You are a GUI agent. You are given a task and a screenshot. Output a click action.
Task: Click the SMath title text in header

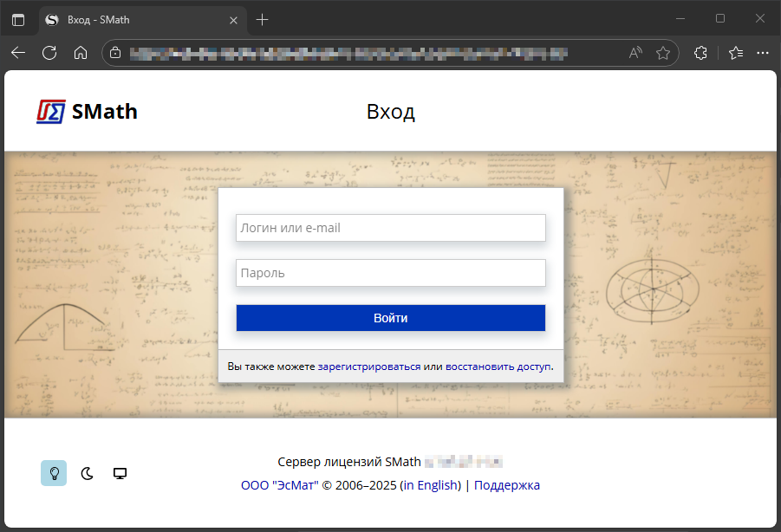click(105, 112)
